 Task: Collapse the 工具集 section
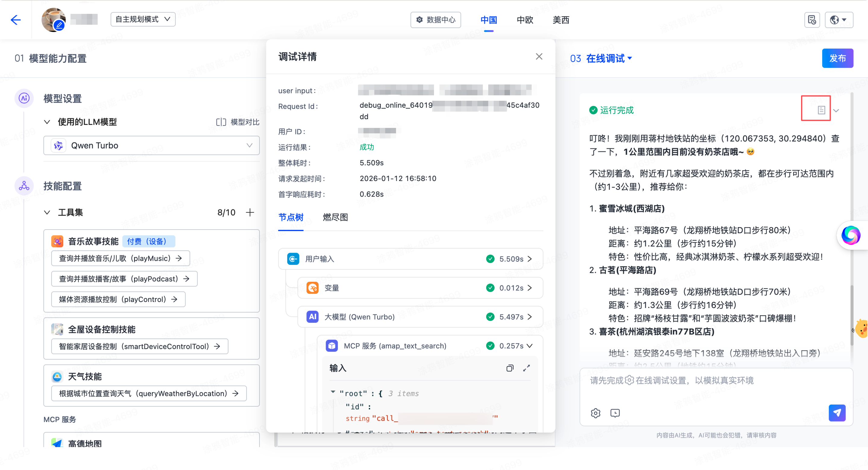coord(47,212)
